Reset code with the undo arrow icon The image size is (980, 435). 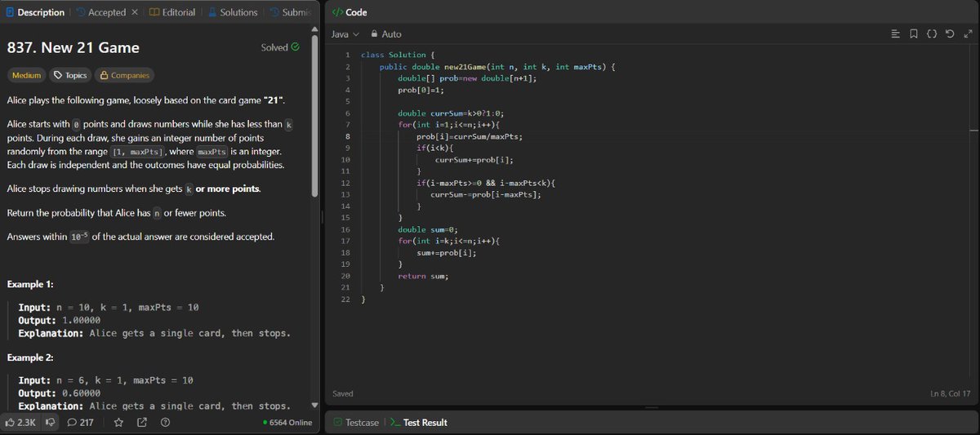[949, 34]
